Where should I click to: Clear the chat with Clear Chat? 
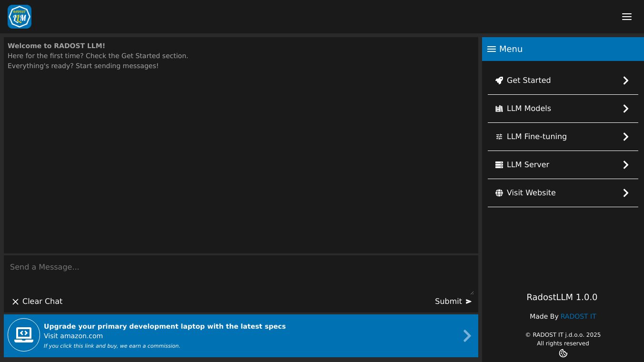[x=37, y=302]
